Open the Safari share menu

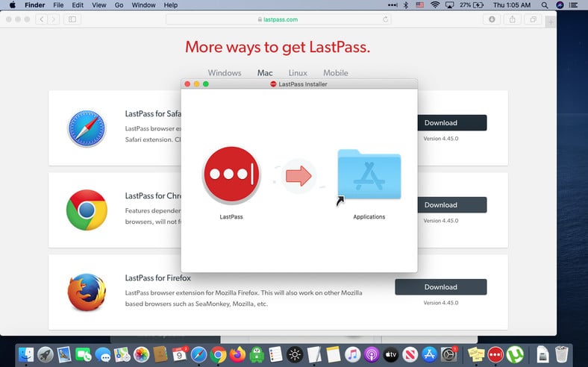(512, 19)
